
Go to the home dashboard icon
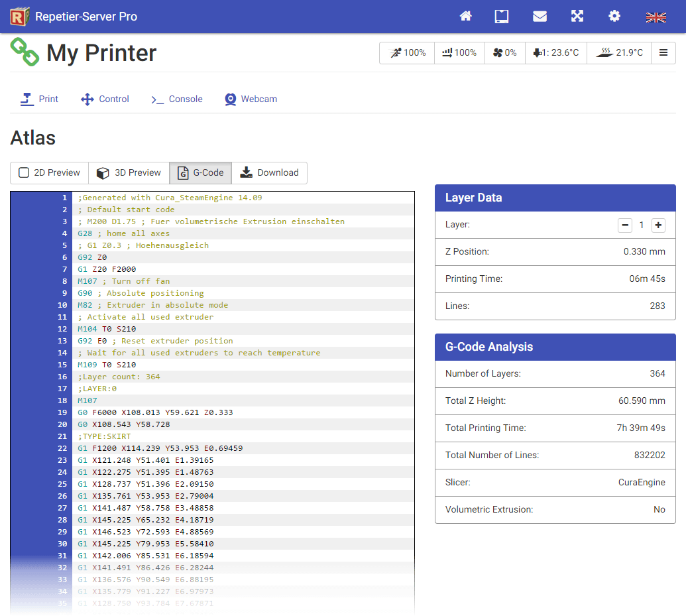pos(465,17)
